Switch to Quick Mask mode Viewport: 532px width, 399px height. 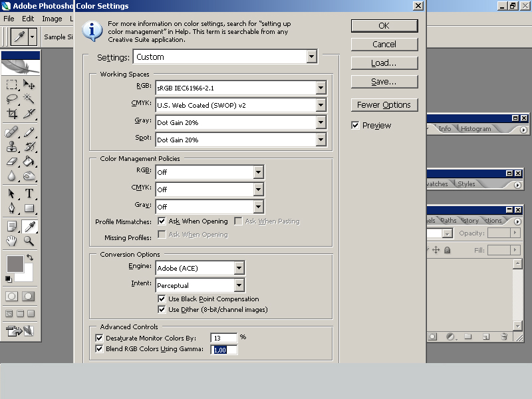click(28, 296)
